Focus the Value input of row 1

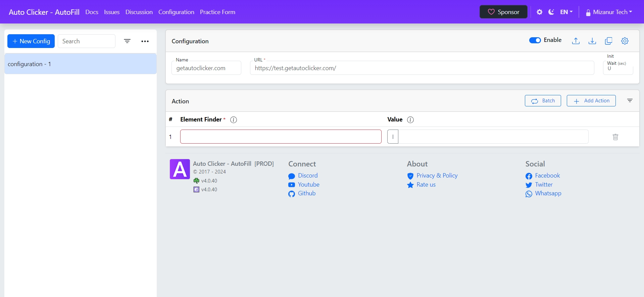pos(493,137)
